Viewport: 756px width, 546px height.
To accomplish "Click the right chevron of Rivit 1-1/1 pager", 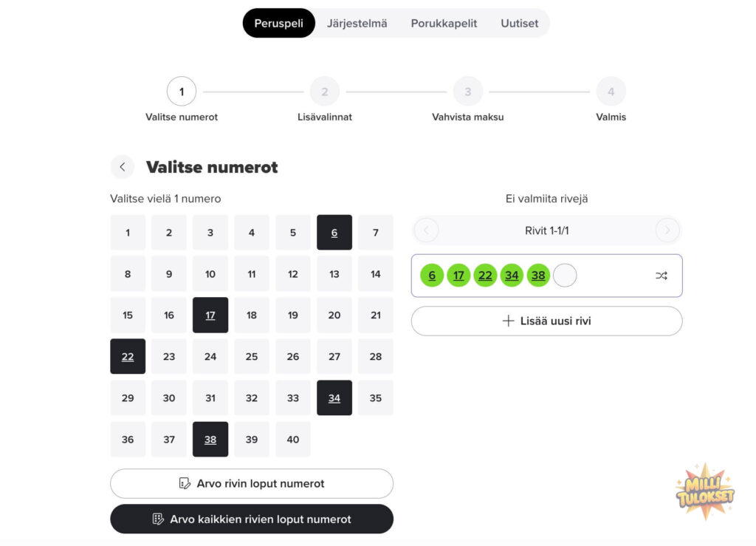I will click(667, 230).
